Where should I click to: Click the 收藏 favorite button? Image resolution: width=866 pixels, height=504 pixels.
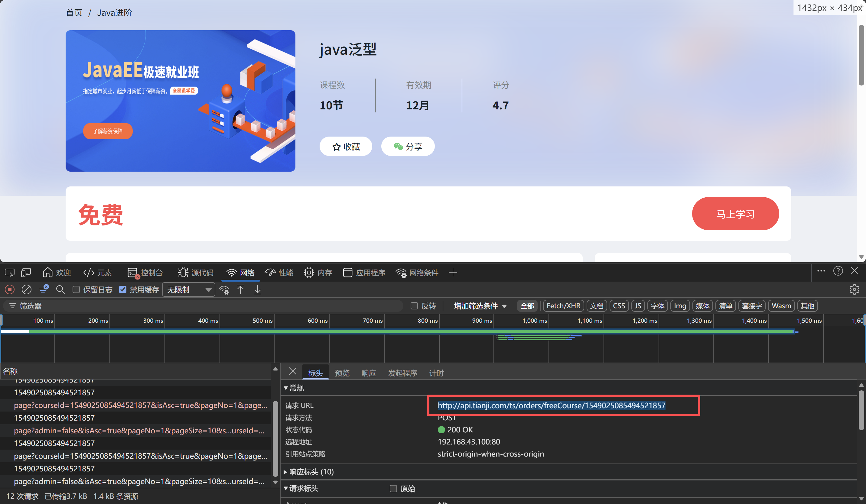point(346,147)
